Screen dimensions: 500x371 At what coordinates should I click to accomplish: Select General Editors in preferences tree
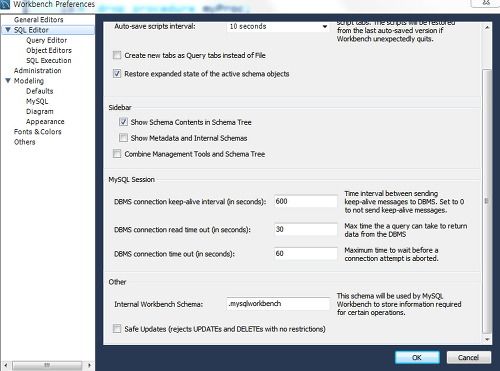(39, 20)
